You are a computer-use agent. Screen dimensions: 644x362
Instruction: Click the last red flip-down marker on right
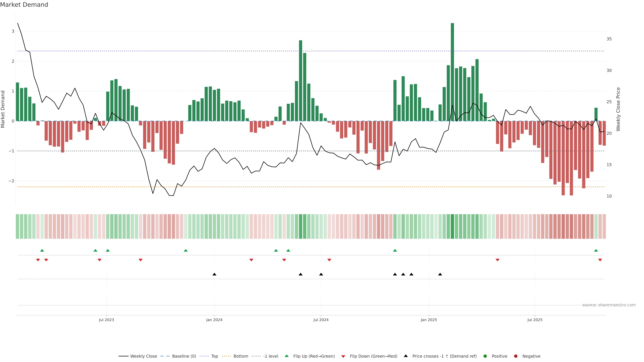[600, 260]
